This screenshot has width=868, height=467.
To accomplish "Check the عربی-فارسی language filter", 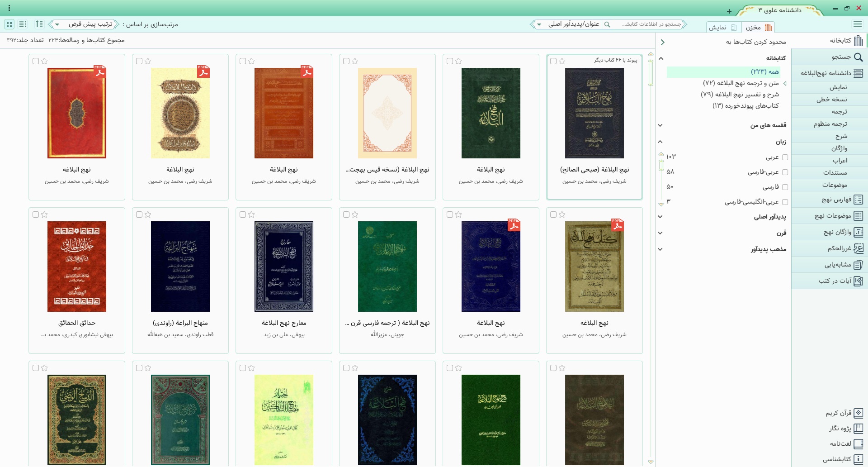I will point(785,172).
